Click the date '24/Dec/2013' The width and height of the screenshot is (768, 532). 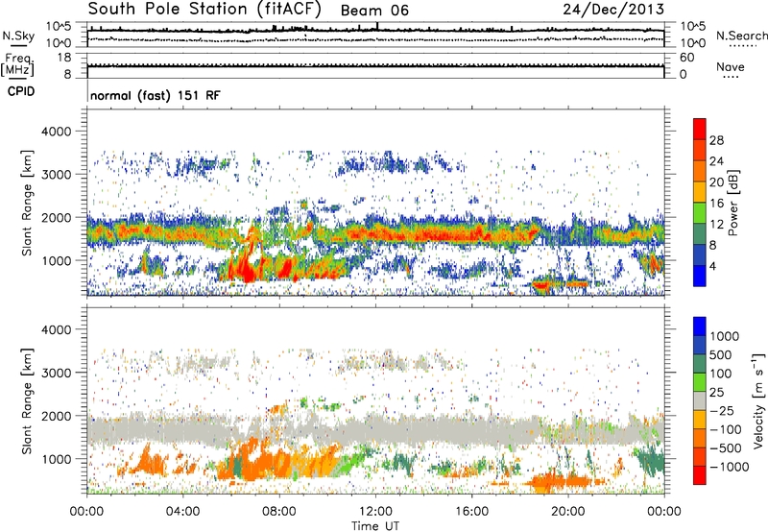coord(613,10)
